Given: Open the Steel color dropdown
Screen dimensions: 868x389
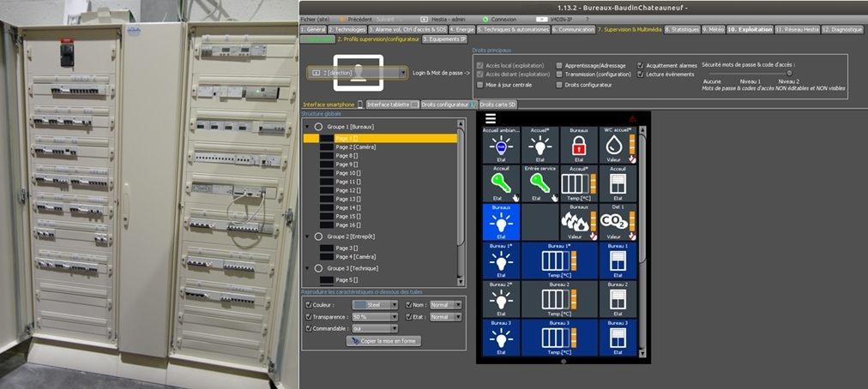Looking at the screenshot, I should tap(376, 305).
